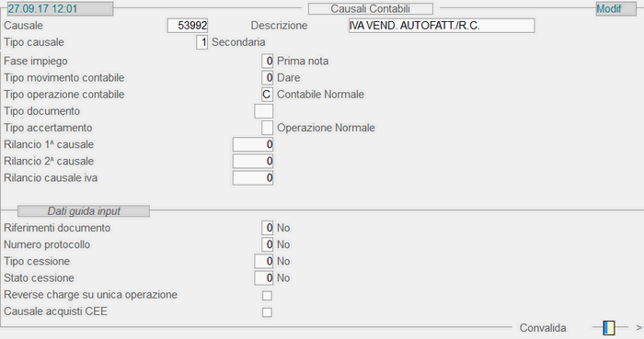Enable Reverse charge su unica operazione checkbox
This screenshot has height=339, width=644.
[x=267, y=296]
